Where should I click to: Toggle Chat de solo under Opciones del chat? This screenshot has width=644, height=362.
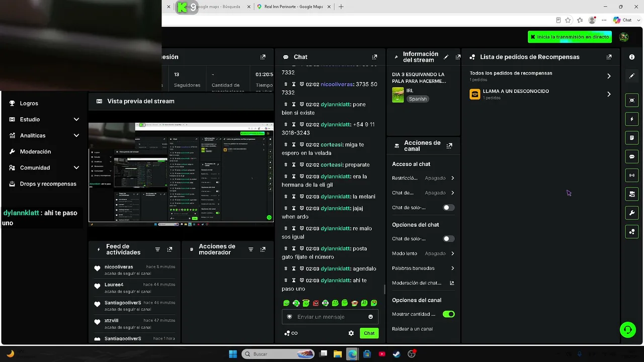(448, 239)
